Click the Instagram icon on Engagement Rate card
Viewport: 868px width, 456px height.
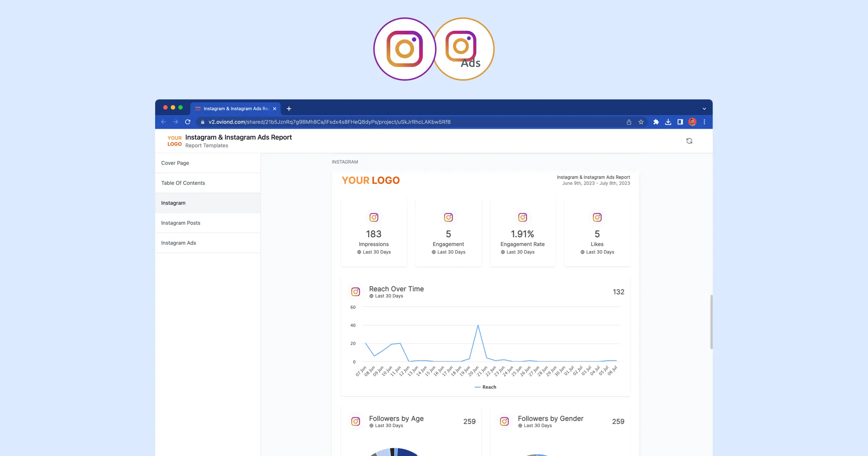523,217
